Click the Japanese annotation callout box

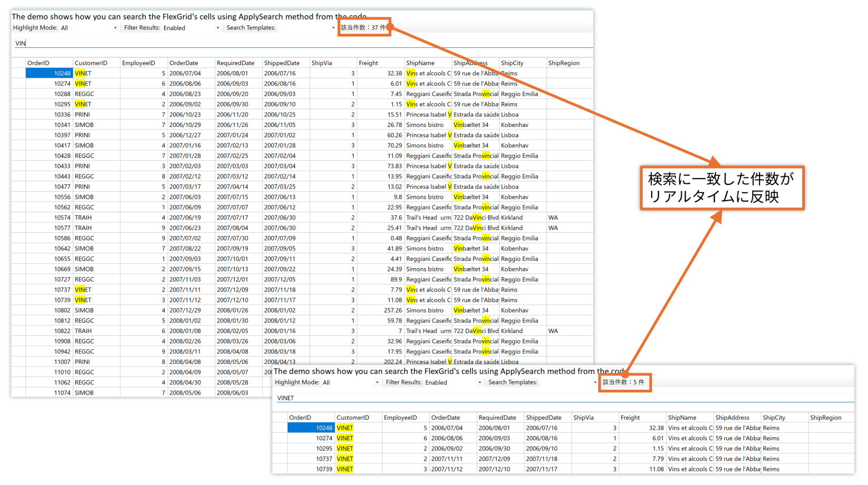click(x=721, y=188)
